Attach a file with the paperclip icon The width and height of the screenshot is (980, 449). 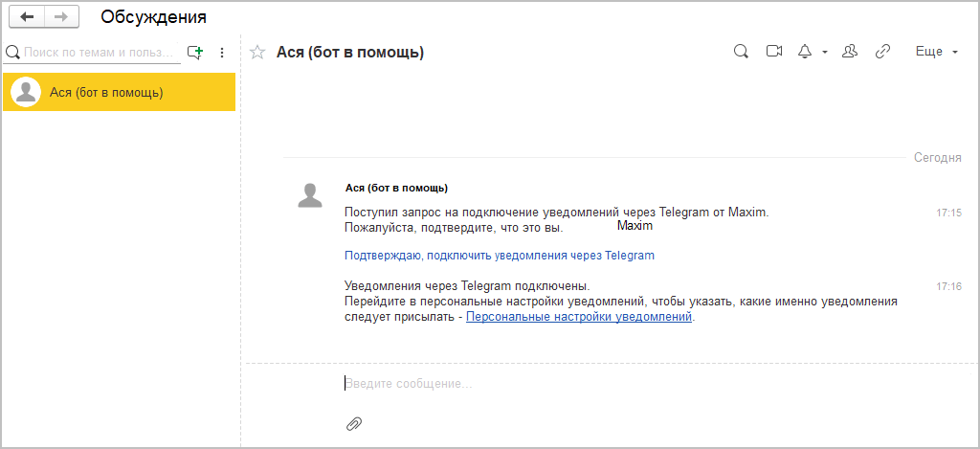click(353, 423)
